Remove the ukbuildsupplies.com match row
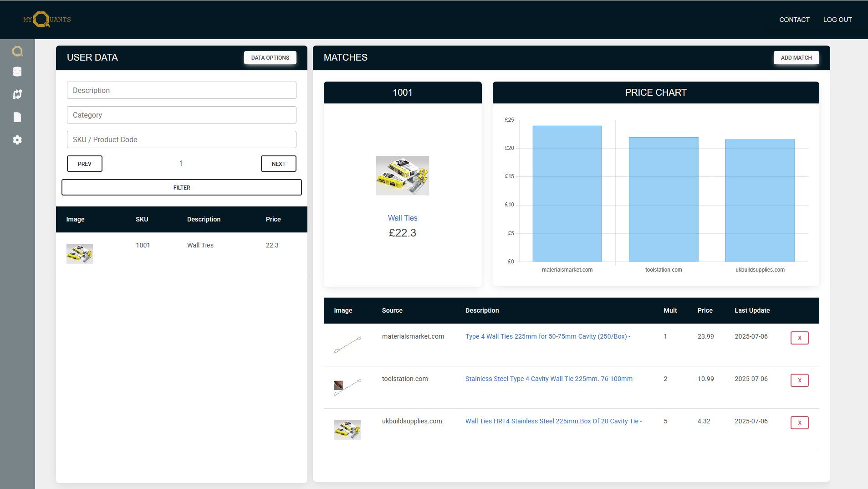This screenshot has height=489, width=868. (x=799, y=422)
